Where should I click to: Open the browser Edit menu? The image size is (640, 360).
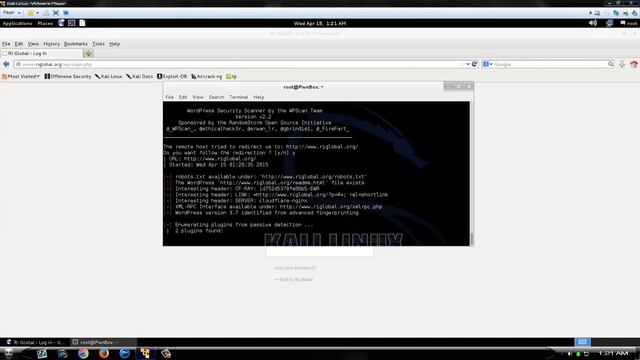pyautogui.click(x=19, y=44)
